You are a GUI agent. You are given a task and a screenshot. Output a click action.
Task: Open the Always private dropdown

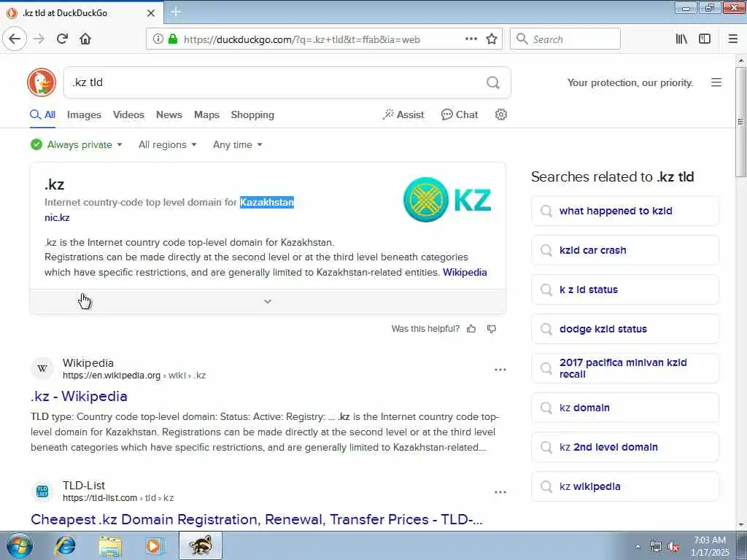pyautogui.click(x=76, y=144)
